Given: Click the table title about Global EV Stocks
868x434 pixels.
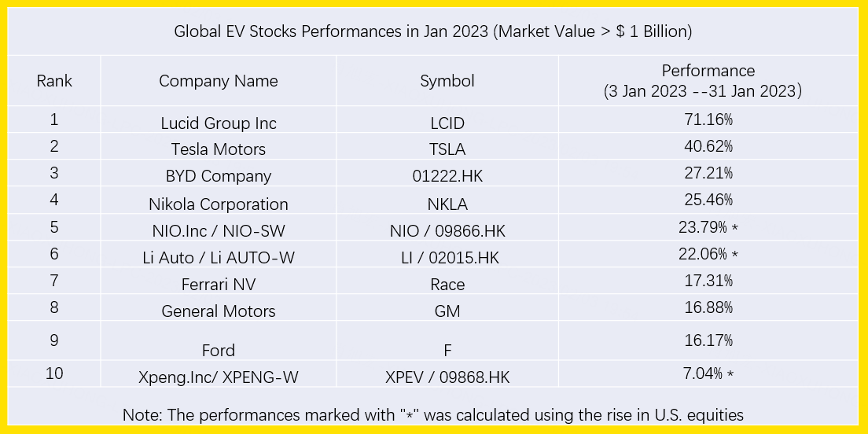Looking at the screenshot, I should click(432, 32).
